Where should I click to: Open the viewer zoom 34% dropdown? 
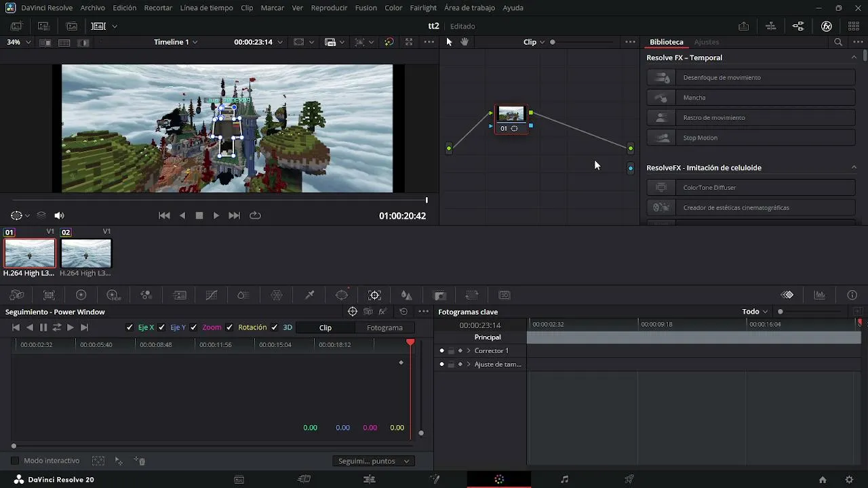point(19,42)
